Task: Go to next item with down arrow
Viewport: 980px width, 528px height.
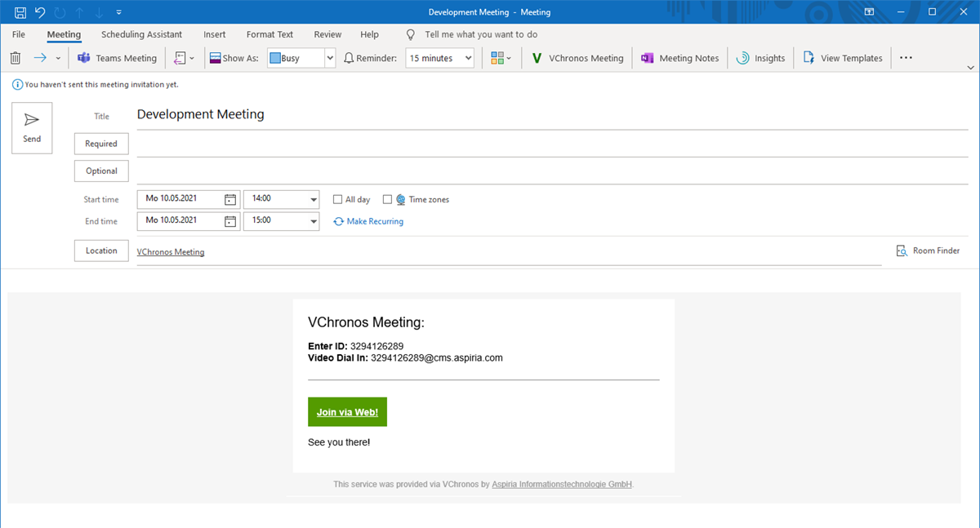Action: click(100, 12)
